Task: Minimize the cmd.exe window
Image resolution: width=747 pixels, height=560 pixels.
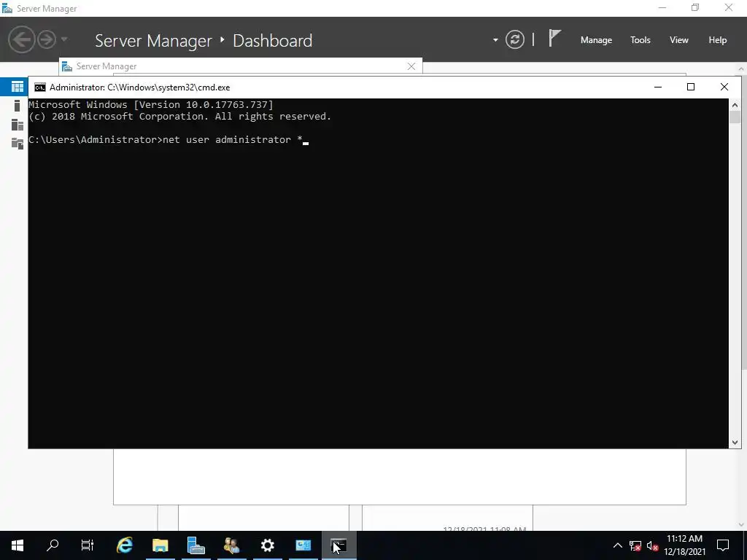Action: 658,87
